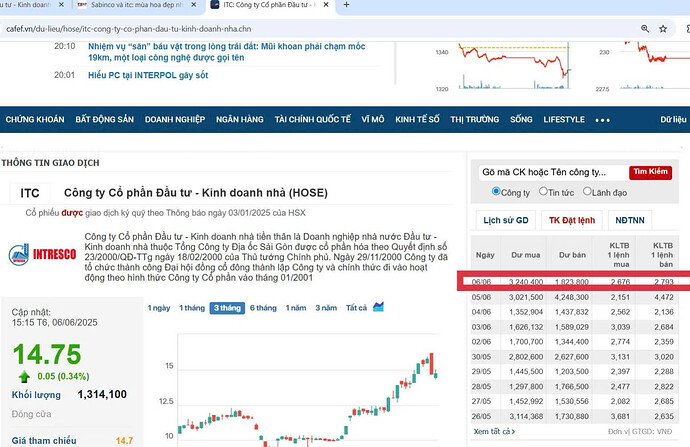This screenshot has height=447, width=690.
Task: Open TÀI CHÍNH QUỐC TẾ menu
Action: [312, 120]
